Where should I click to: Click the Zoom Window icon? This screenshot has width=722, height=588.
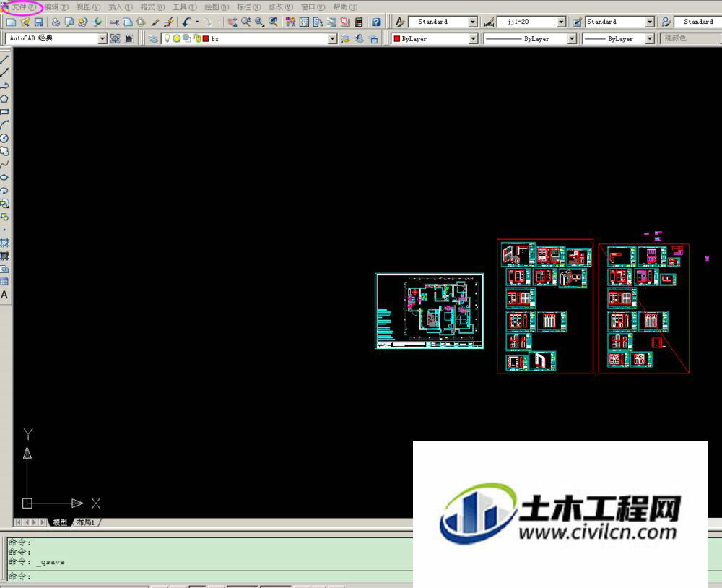point(260,22)
